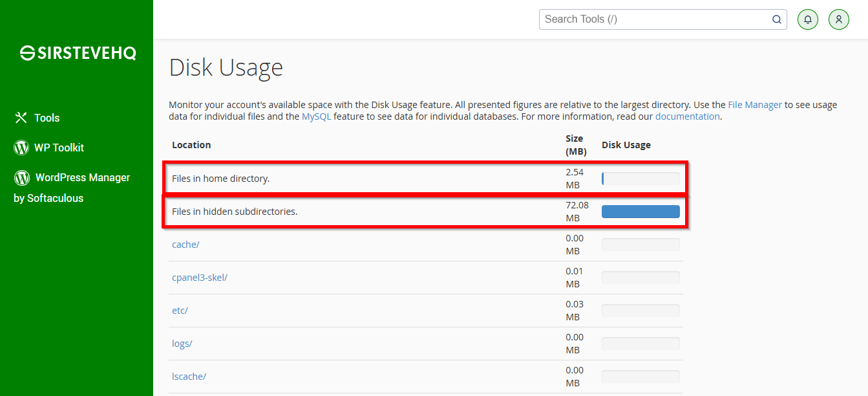Open the logs/ directory link

(182, 344)
